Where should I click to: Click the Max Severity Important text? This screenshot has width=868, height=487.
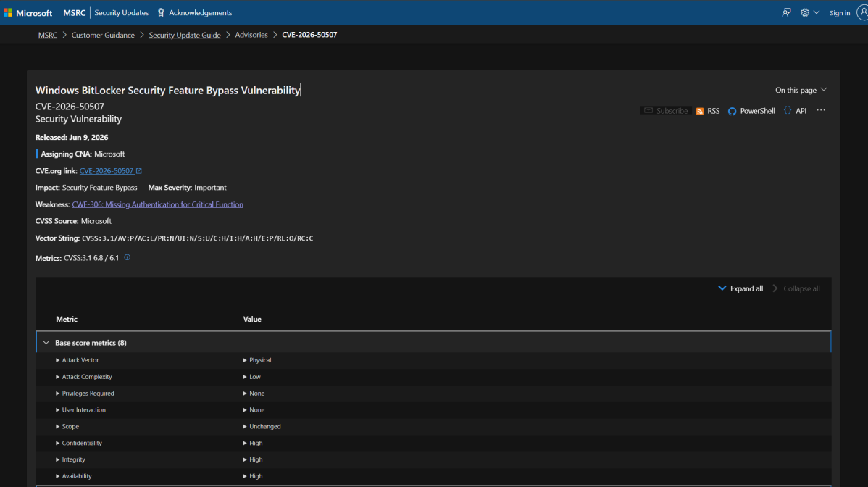click(x=187, y=188)
